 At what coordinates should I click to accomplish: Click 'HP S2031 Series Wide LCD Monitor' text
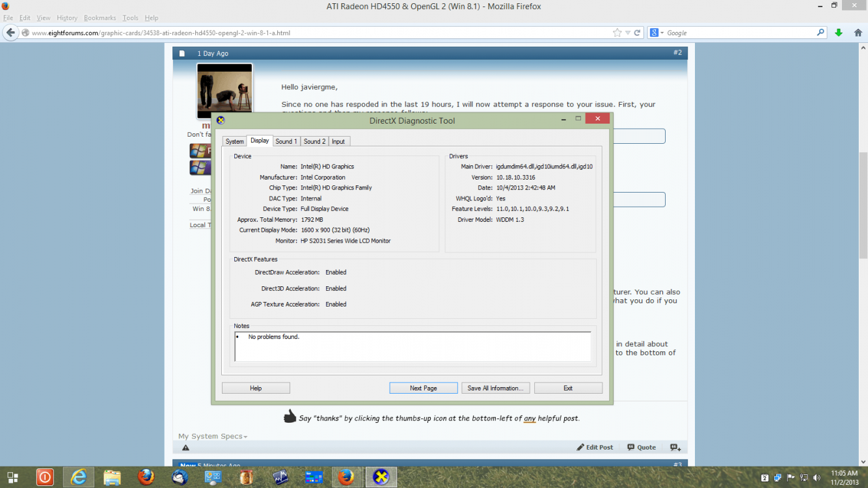pyautogui.click(x=346, y=241)
